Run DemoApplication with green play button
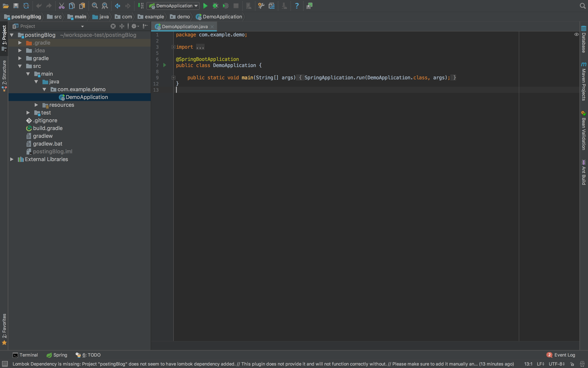 (205, 6)
